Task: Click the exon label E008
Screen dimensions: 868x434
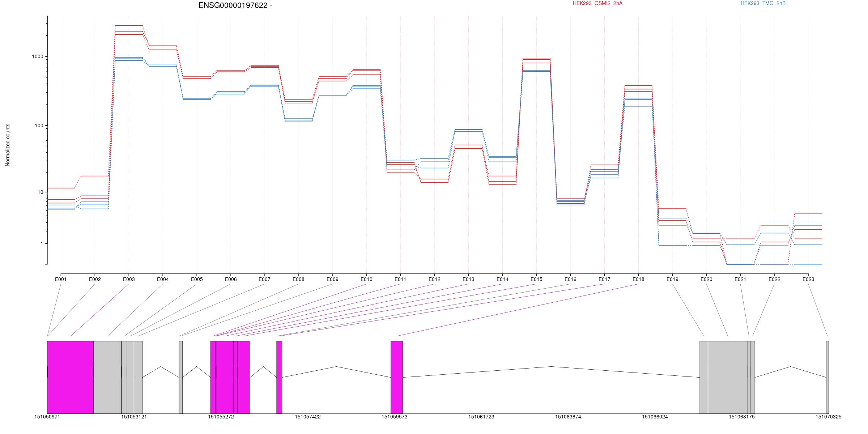Action: [x=298, y=279]
